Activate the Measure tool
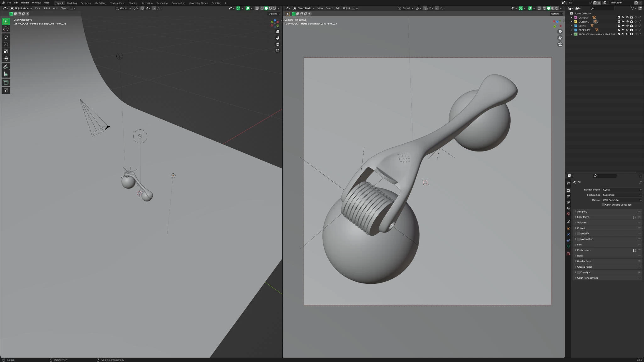Viewport: 644px width, 362px height. [x=6, y=74]
